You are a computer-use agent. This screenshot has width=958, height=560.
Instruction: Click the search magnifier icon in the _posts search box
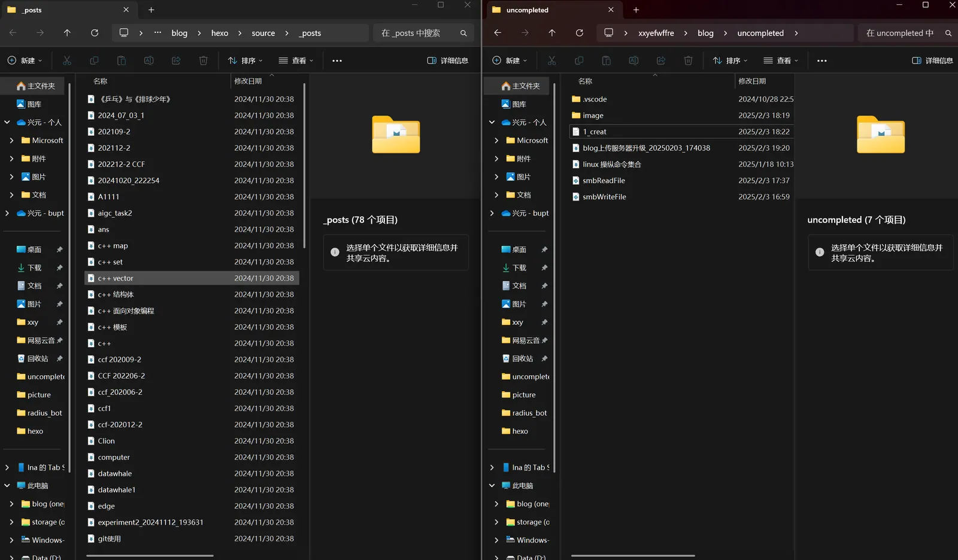coord(463,34)
